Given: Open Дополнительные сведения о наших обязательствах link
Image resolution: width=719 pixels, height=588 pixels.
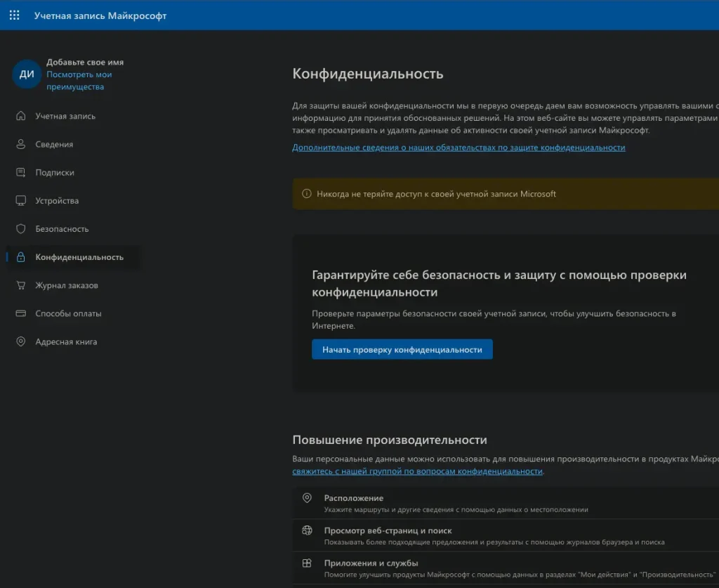Looking at the screenshot, I should pos(458,148).
